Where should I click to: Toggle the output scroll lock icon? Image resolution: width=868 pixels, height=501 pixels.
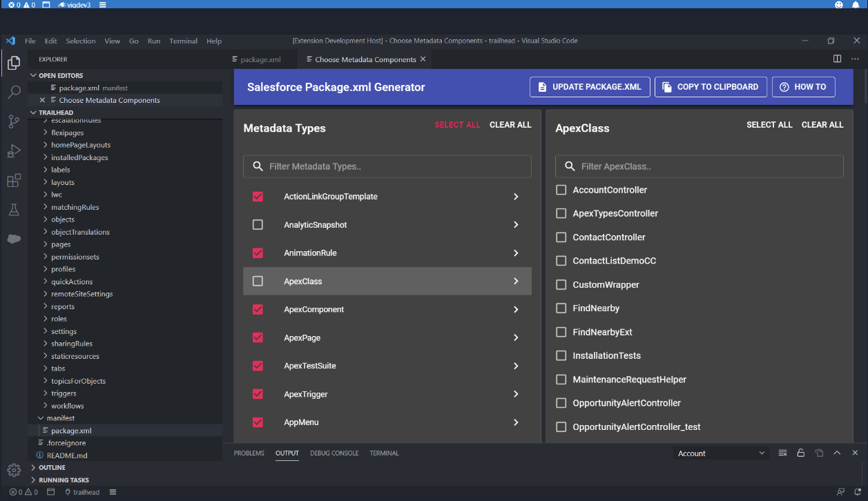[x=800, y=453]
